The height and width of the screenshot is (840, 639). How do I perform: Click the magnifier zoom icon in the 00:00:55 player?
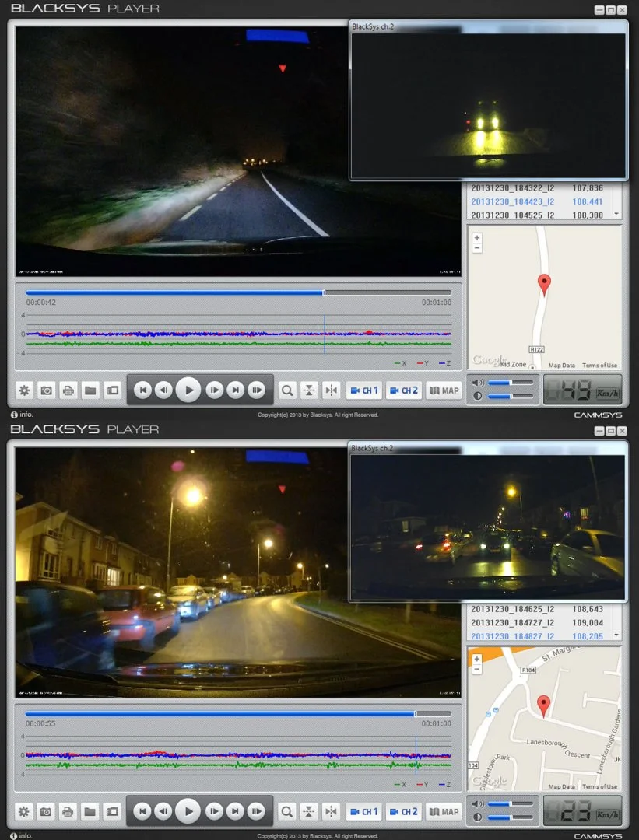click(286, 811)
